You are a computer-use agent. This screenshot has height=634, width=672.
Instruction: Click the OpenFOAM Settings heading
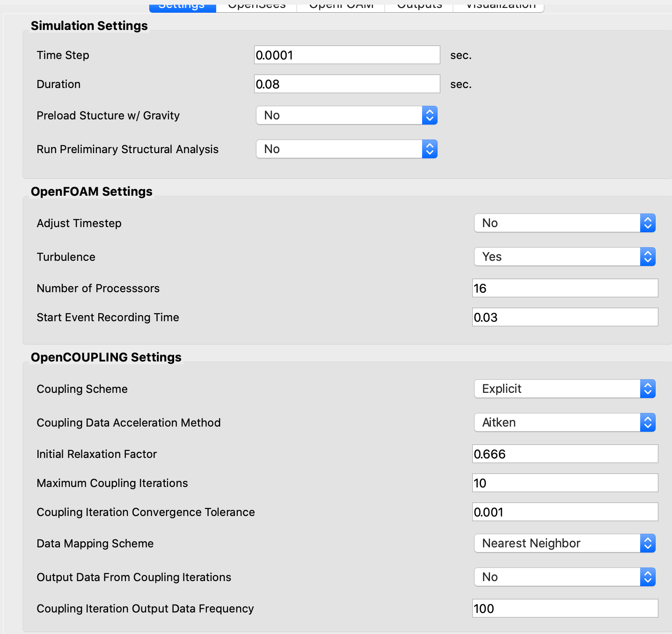tap(92, 192)
